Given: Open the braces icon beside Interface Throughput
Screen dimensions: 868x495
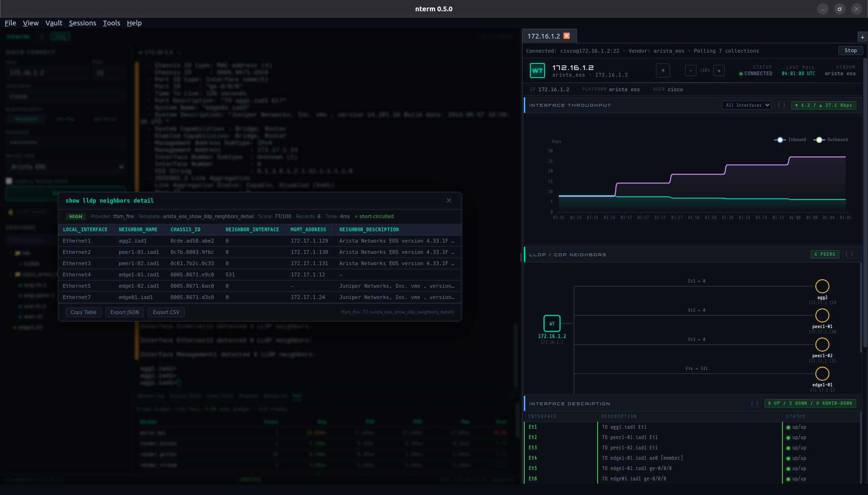Looking at the screenshot, I should 781,105.
